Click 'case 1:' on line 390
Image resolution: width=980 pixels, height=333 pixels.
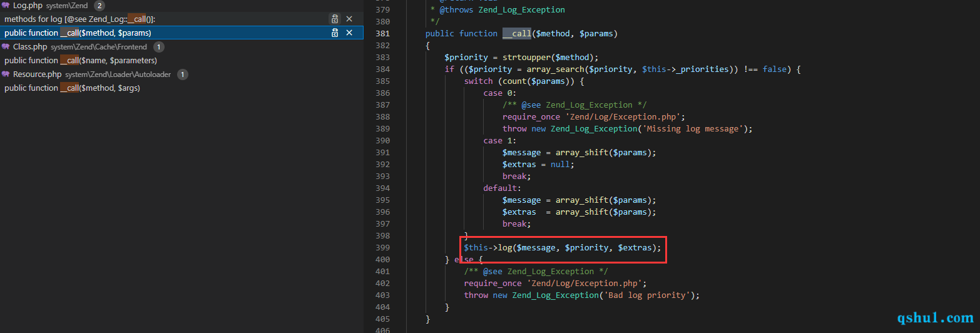pyautogui.click(x=500, y=141)
